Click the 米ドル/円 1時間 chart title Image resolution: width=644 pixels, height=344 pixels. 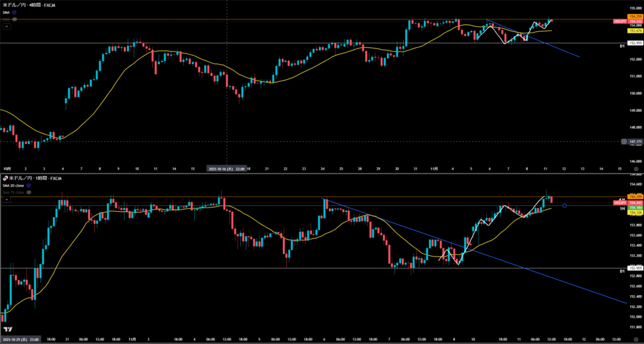[x=35, y=179]
